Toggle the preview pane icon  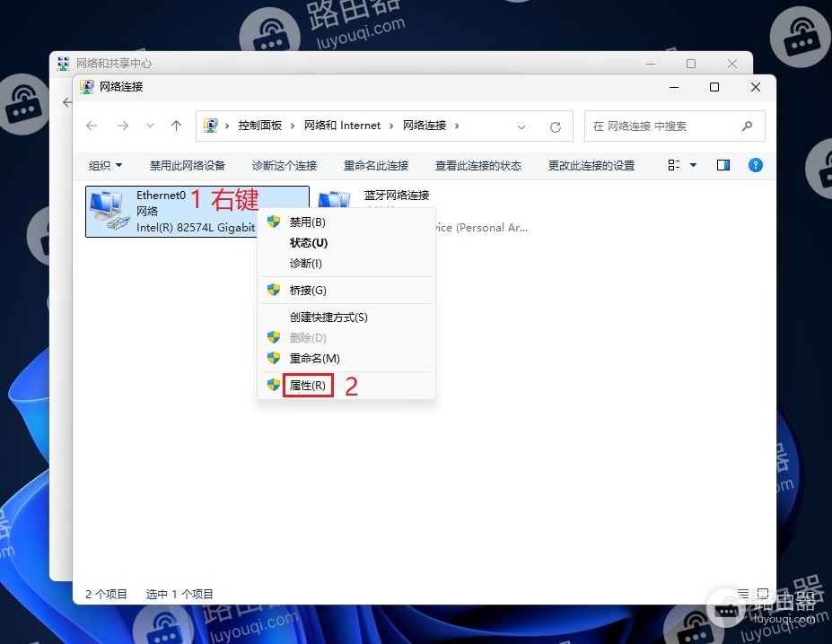[x=723, y=165]
